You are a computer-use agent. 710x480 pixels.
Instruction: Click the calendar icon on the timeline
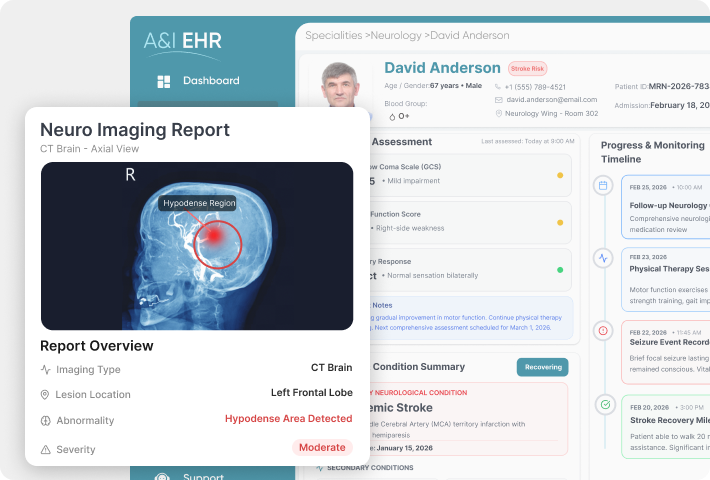coord(603,185)
